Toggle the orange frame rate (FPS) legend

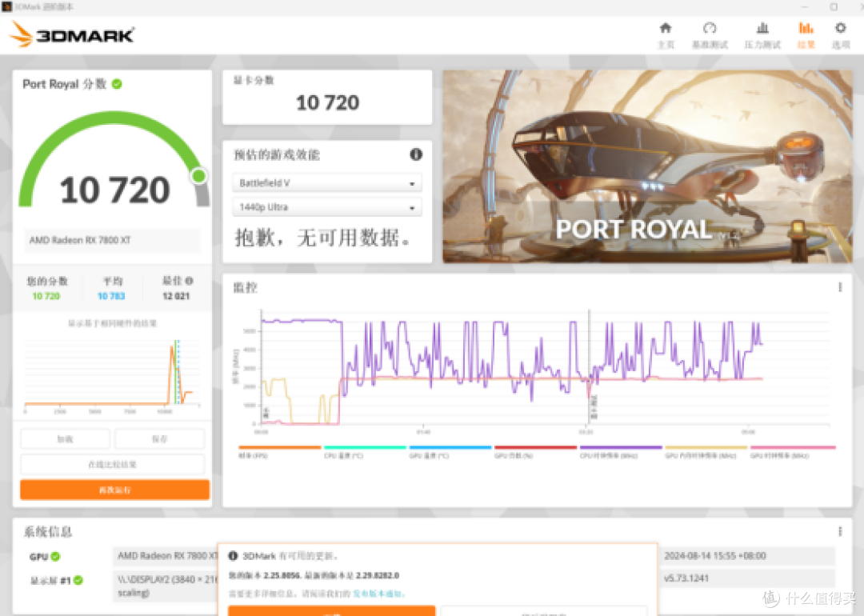(x=279, y=451)
